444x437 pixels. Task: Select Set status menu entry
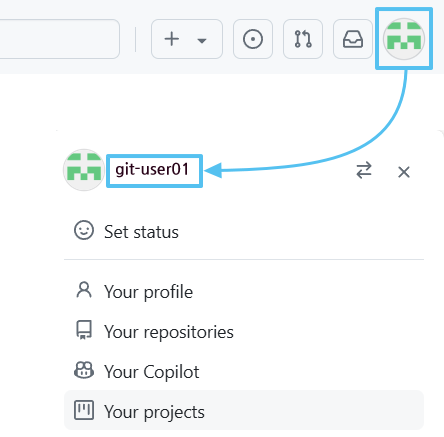244,231
